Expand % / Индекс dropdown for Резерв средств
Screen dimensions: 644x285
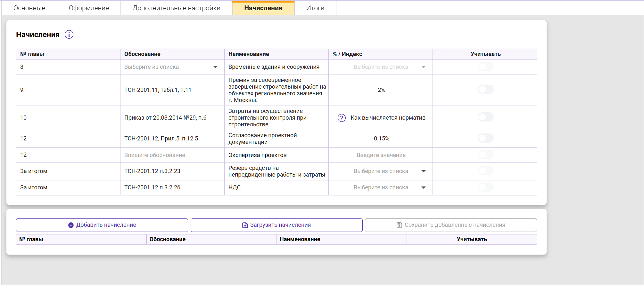coord(423,171)
